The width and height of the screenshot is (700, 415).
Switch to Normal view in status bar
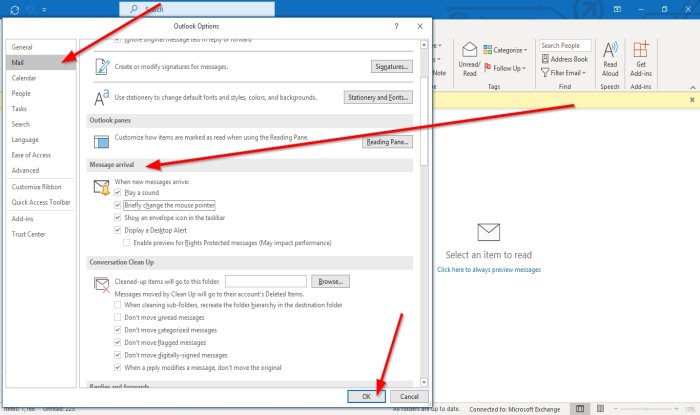[x=580, y=408]
